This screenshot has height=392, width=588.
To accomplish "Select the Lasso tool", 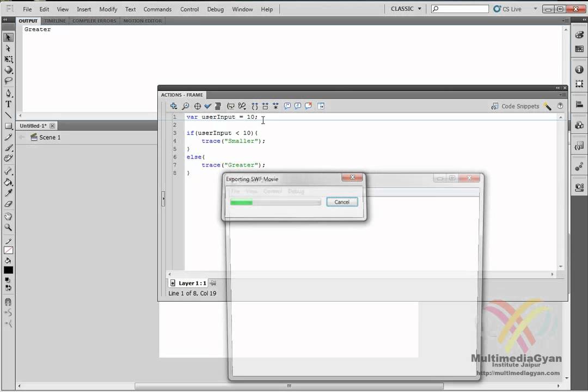I will (8, 81).
